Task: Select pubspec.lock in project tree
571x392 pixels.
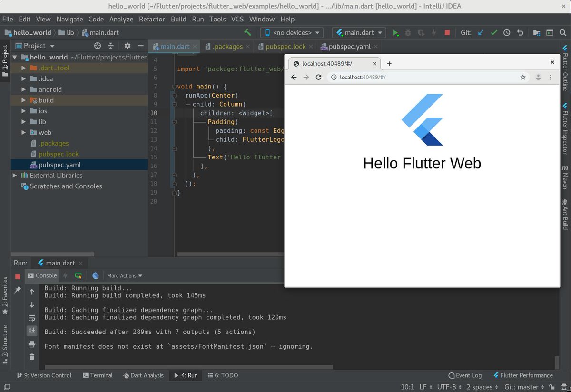Action: coord(59,154)
